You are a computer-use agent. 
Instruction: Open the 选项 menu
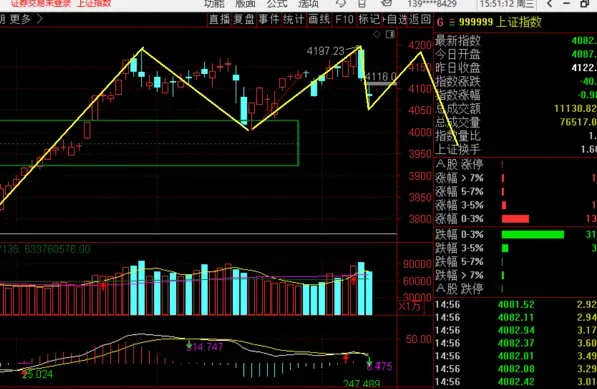point(308,4)
